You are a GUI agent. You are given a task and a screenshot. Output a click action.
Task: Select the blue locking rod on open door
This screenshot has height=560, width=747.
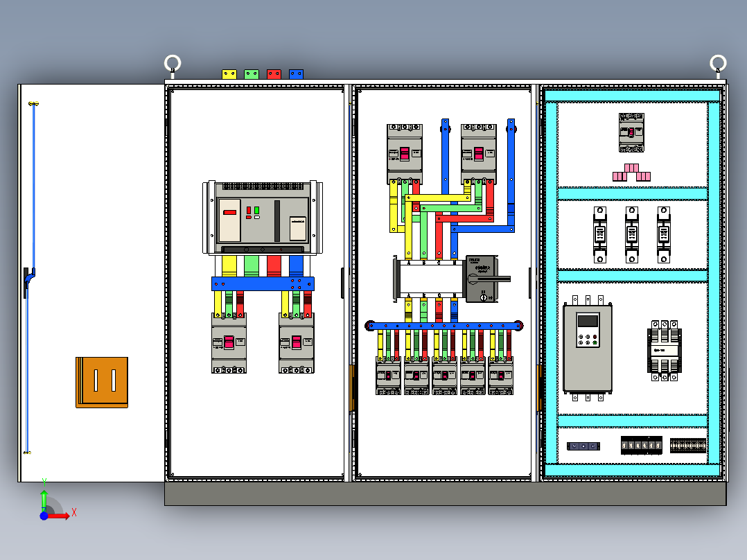pos(33,186)
